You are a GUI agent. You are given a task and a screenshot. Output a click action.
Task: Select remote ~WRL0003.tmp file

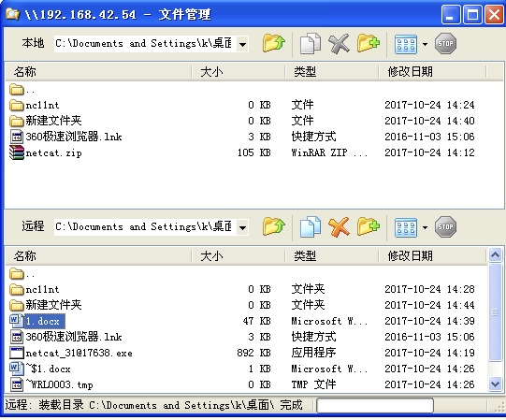[x=51, y=384]
